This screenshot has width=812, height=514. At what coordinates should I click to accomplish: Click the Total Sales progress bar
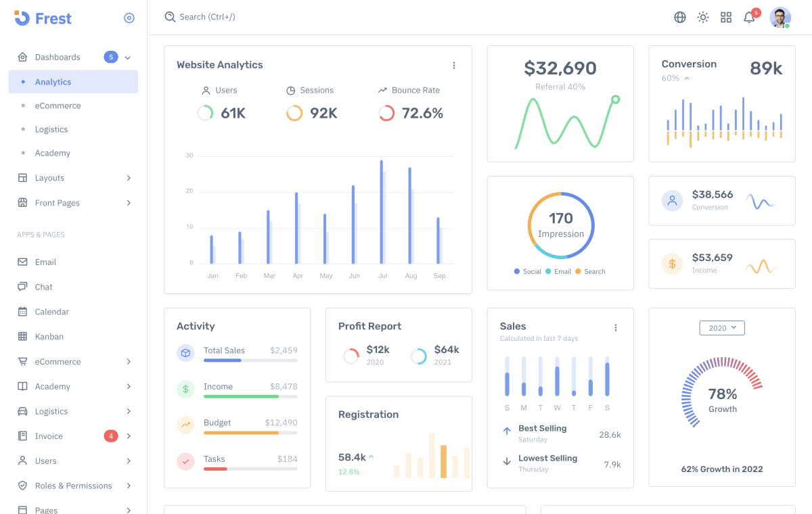[250, 360]
